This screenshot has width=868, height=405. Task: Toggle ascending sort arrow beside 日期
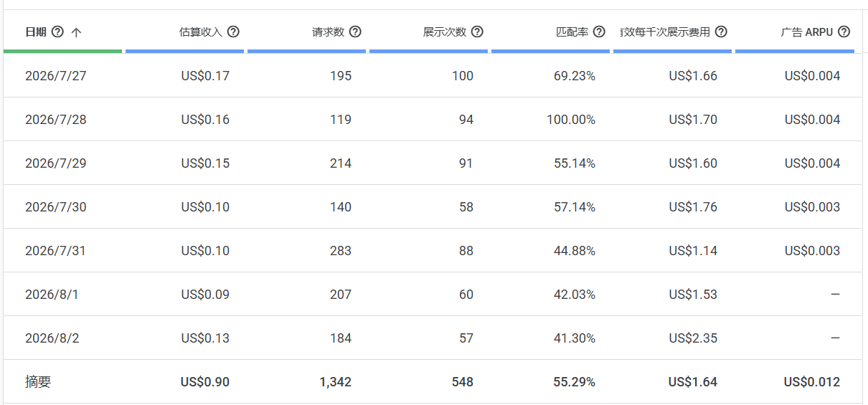pos(77,32)
